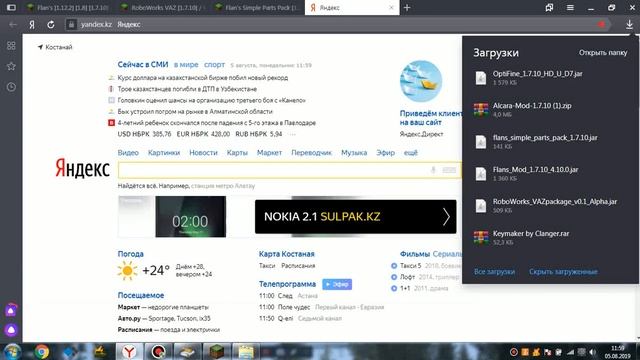Viewport: 640px width, 360px height.
Task: Click the Yandex home button beside address bar
Action: click(32, 24)
